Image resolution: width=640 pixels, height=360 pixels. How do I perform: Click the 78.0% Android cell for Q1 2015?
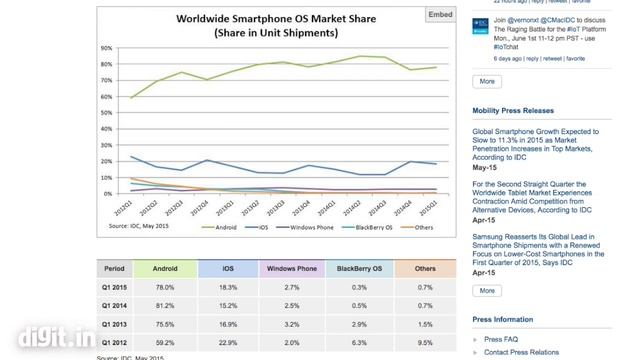tap(165, 287)
